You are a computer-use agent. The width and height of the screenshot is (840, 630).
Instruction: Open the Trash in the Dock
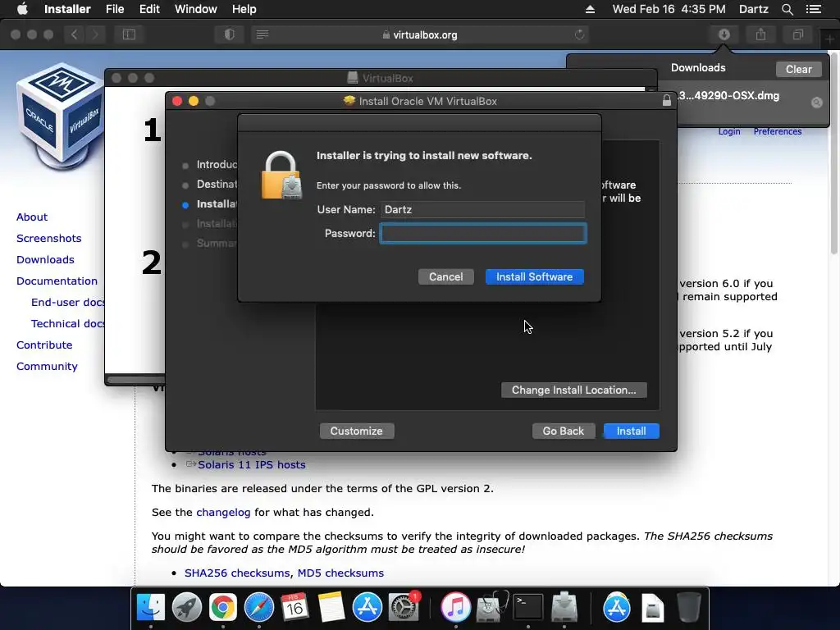pos(689,608)
